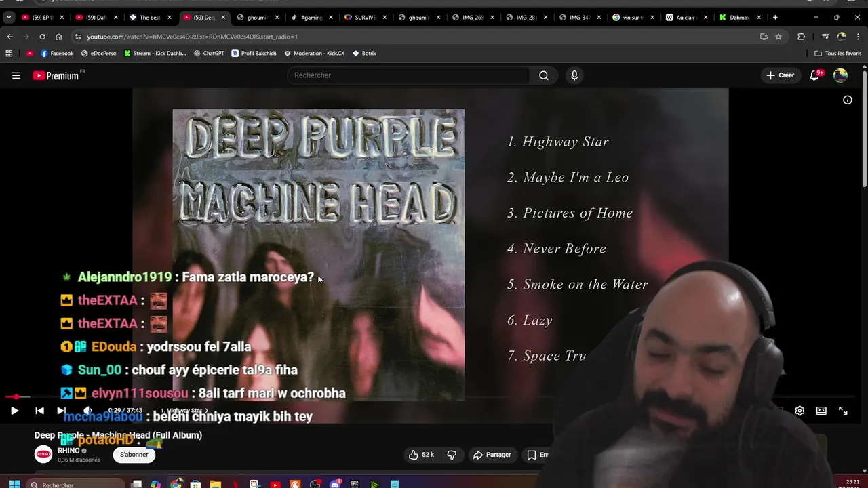This screenshot has width=868, height=488.
Task: Expand the Highway Star chapter label
Action: point(184,411)
